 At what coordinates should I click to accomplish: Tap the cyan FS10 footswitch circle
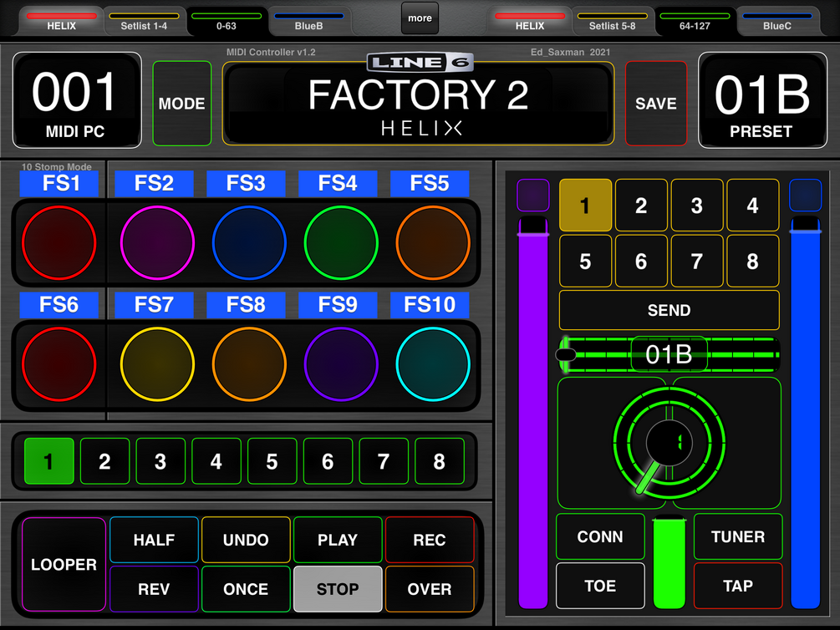click(433, 364)
